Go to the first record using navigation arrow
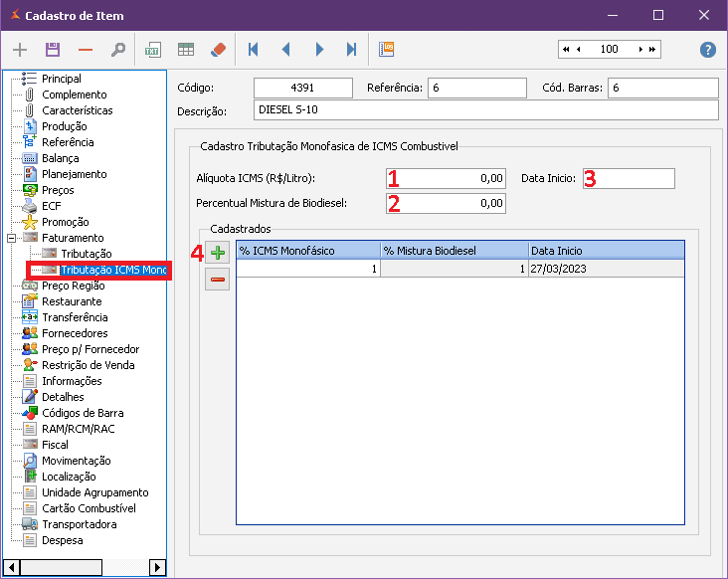This screenshot has height=579, width=728. 254,50
